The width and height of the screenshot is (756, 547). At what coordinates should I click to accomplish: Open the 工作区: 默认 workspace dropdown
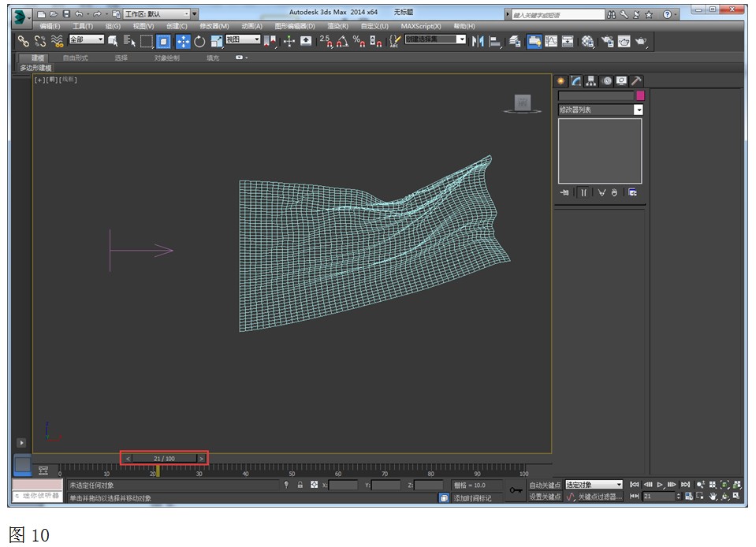click(x=157, y=14)
